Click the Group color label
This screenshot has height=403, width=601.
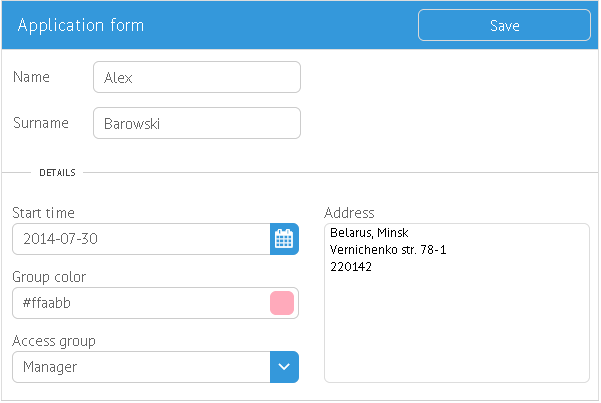pyautogui.click(x=49, y=277)
